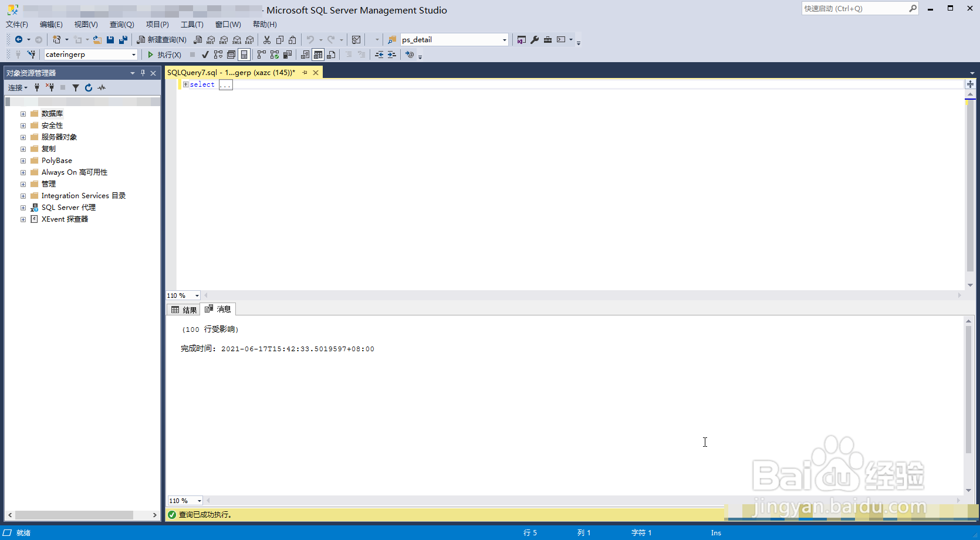The width and height of the screenshot is (980, 540).
Task: Close the SQLQuery7.sql tab
Action: pyautogui.click(x=316, y=73)
